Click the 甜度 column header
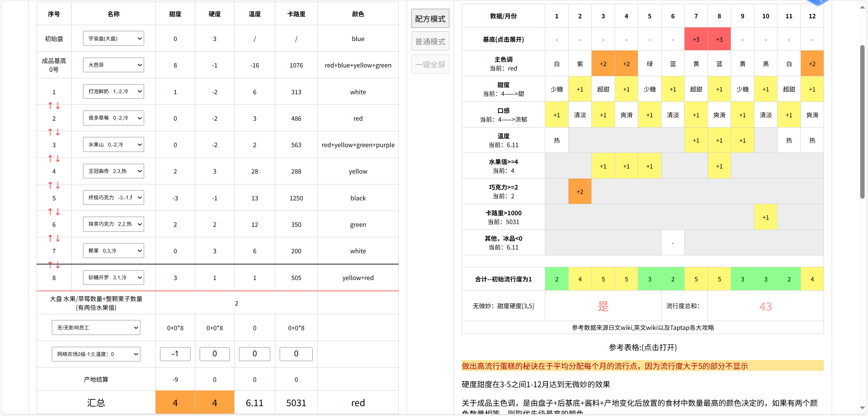This screenshot has height=416, width=868. 175,14
